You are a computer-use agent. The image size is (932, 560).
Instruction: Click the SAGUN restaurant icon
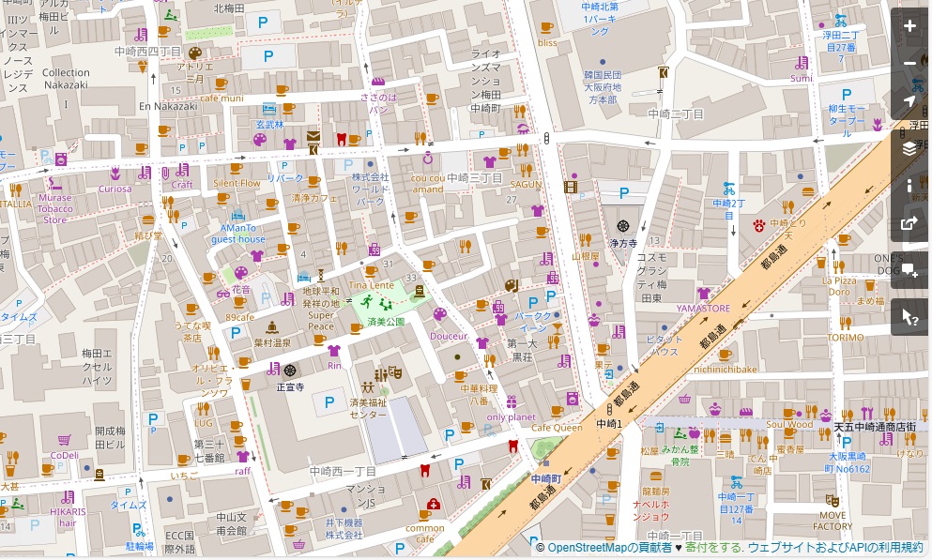point(526,170)
